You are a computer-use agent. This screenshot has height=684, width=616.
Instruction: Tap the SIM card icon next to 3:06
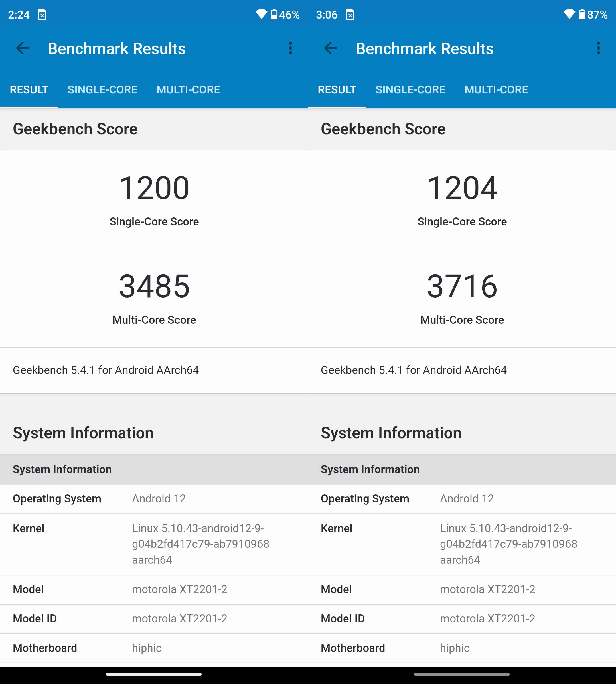click(x=350, y=15)
